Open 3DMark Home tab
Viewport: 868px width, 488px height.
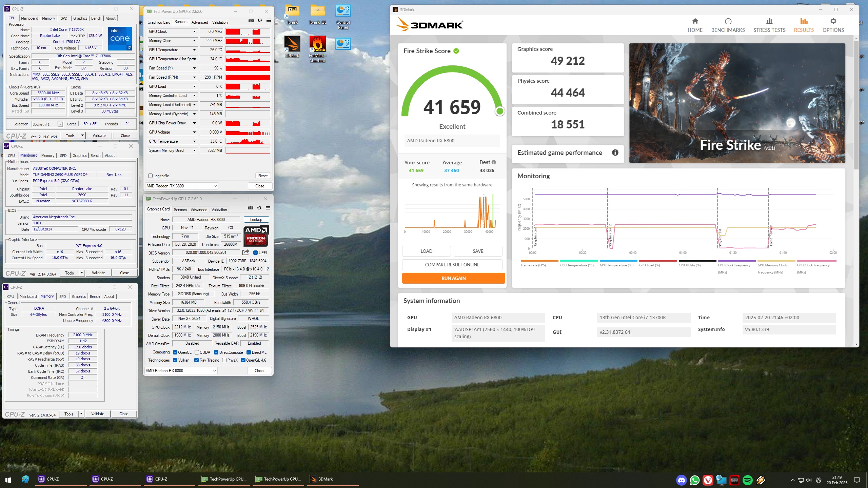tap(695, 25)
